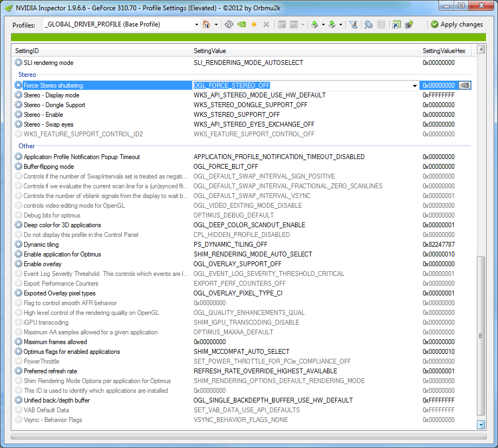Move the vertical scrollbar thumb in the settings list

[x=481, y=336]
